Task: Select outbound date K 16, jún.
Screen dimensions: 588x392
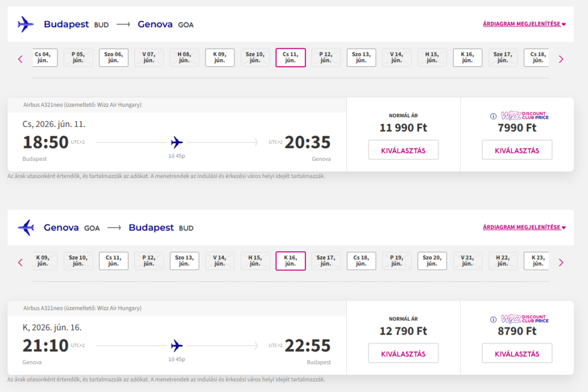Action: pos(467,57)
